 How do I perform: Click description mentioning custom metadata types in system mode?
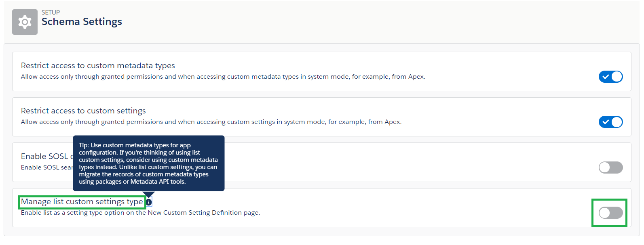click(x=223, y=77)
